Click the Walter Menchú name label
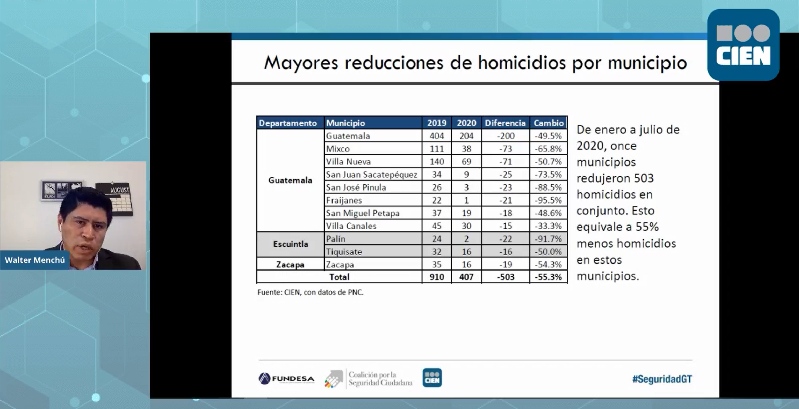This screenshot has width=799, height=409. tap(35, 260)
